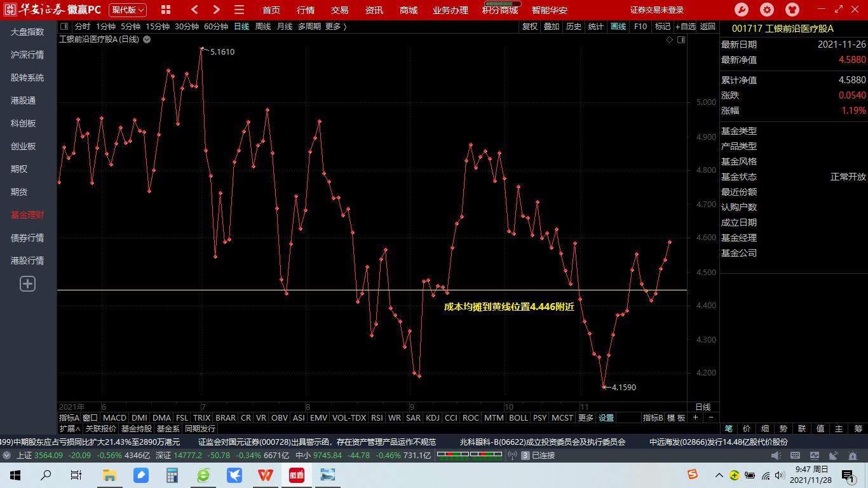
Task: Expand the 指标A selector
Action: click(x=69, y=417)
